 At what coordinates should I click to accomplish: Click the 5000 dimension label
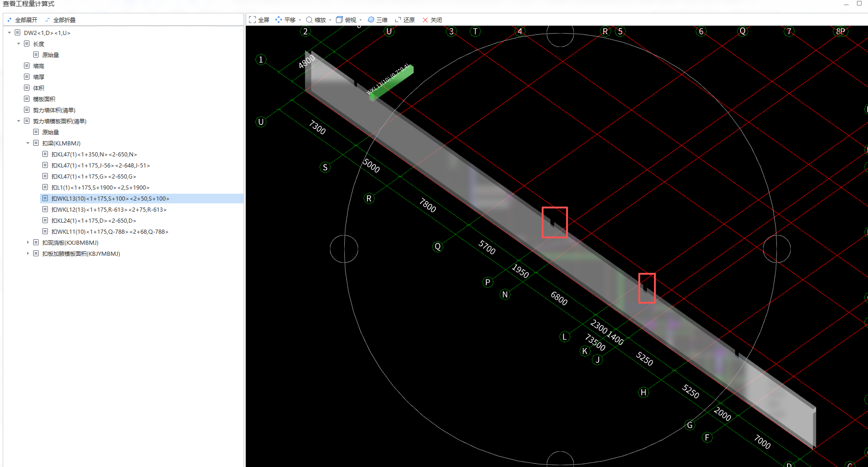point(371,165)
